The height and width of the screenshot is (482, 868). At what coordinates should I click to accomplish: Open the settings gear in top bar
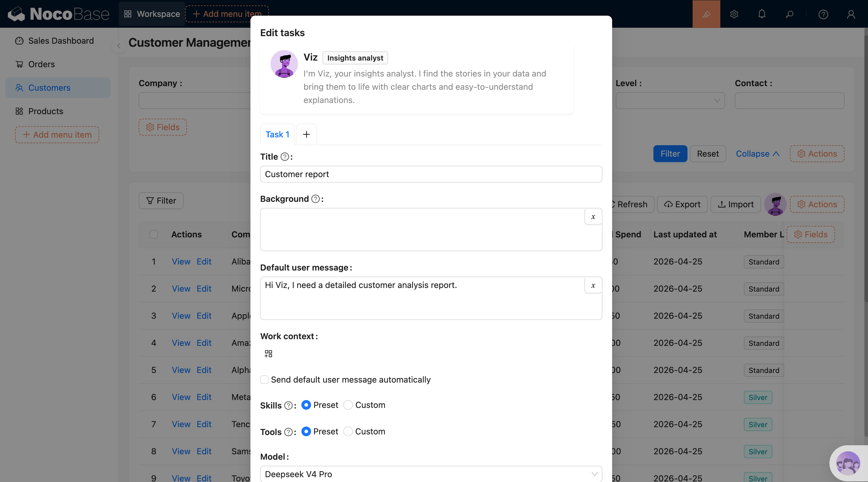click(x=734, y=14)
